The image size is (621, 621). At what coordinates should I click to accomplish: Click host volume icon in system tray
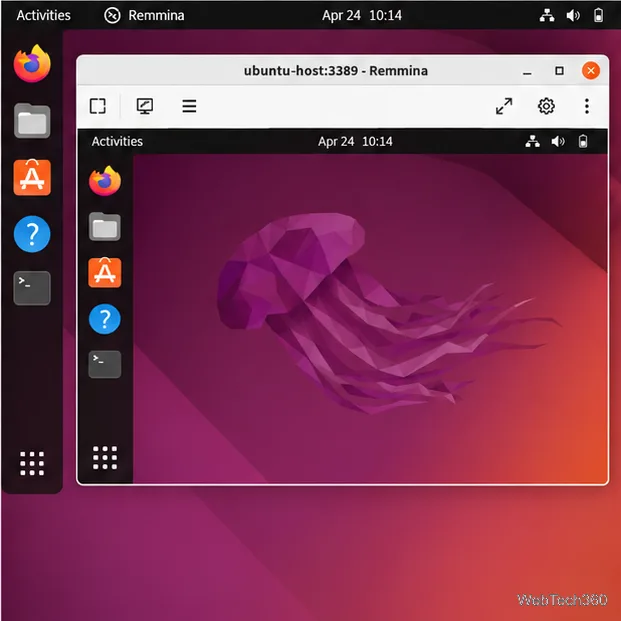[573, 15]
